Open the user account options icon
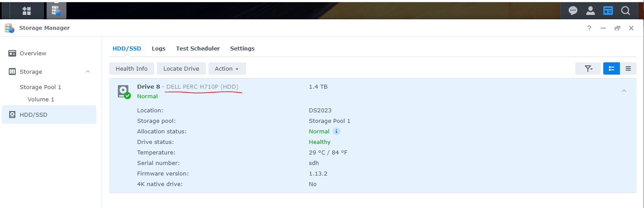This screenshot has width=644, height=208. click(591, 11)
